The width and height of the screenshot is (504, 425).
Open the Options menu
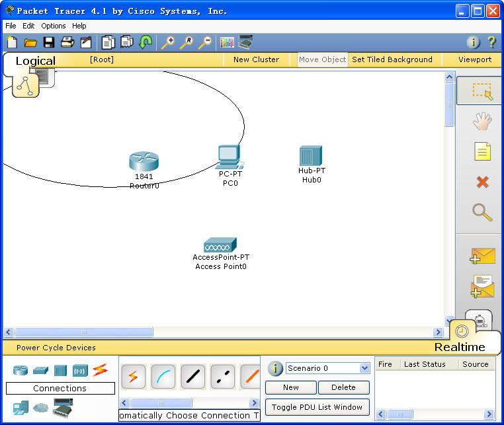54,26
